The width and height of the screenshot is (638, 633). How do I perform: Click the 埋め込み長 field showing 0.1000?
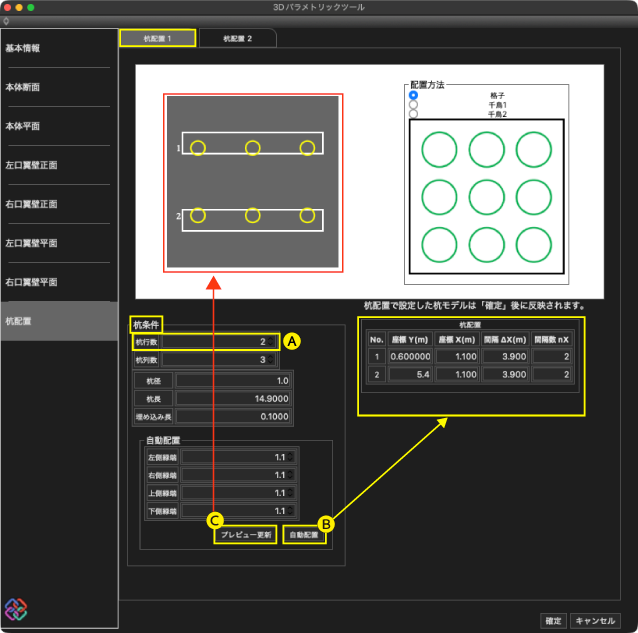[233, 417]
